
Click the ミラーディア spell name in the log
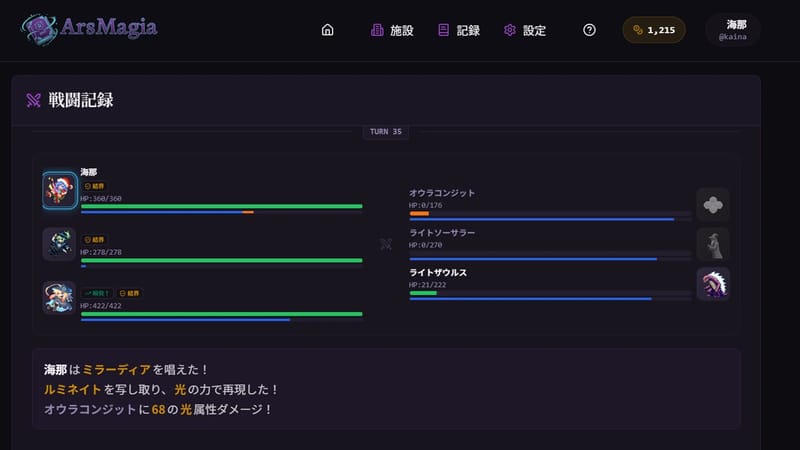(x=117, y=369)
